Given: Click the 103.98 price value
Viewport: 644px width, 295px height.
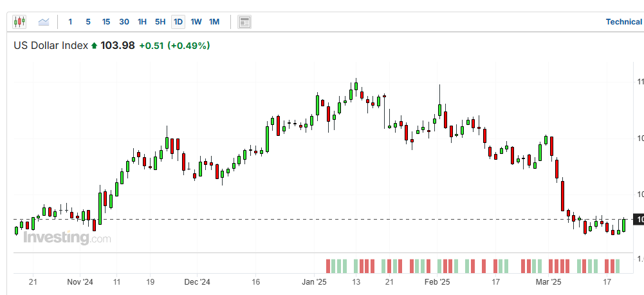Looking at the screenshot, I should click(x=118, y=46).
